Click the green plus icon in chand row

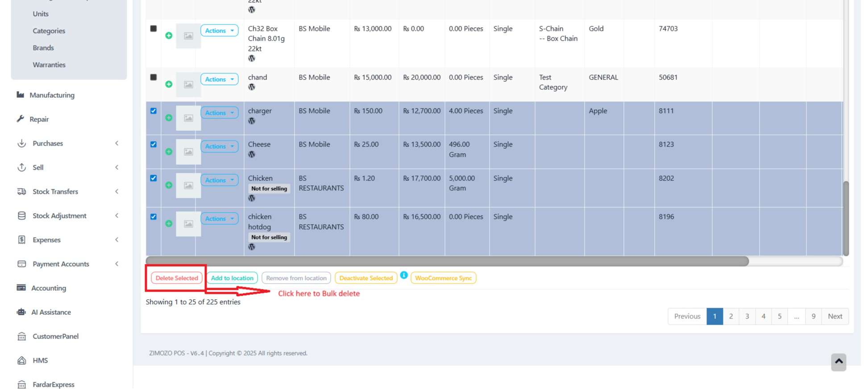169,84
